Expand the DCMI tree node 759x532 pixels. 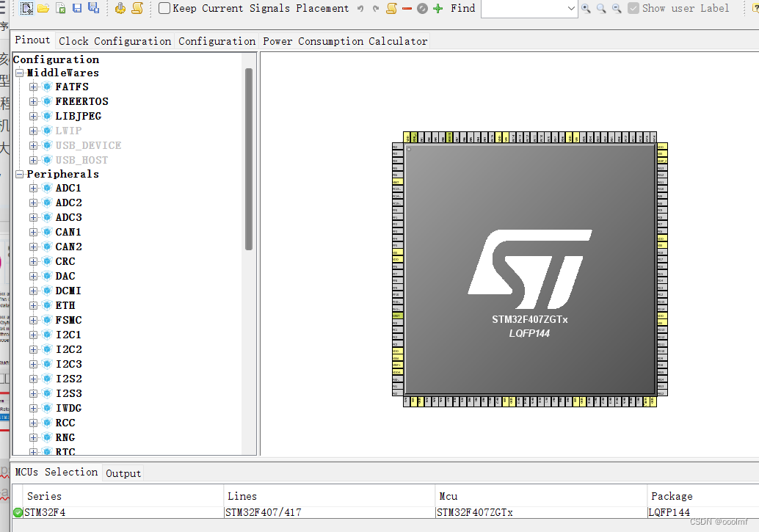(33, 291)
